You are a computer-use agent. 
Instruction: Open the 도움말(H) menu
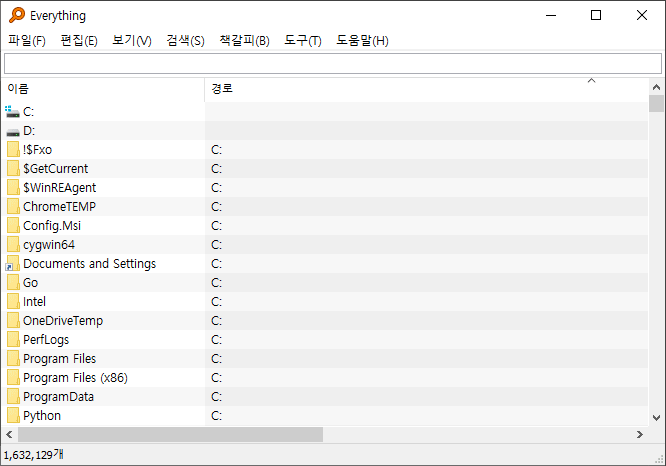coord(362,41)
